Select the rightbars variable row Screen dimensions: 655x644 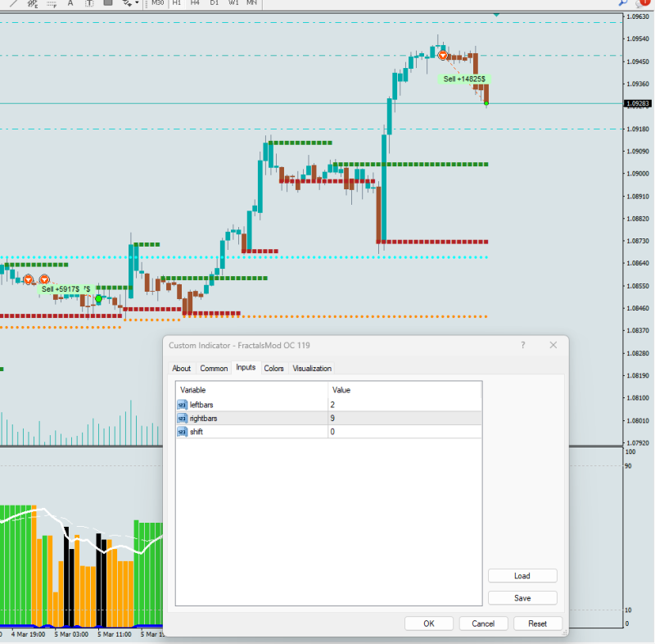tap(329, 418)
